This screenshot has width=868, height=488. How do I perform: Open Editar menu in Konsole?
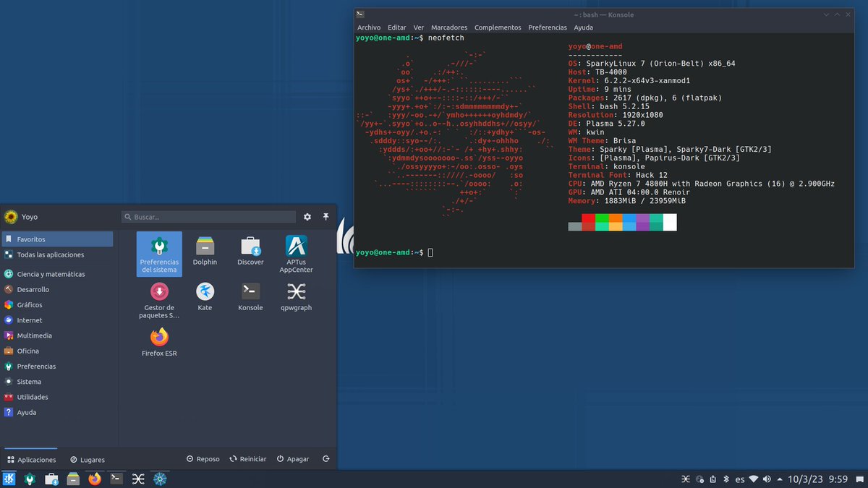click(x=397, y=27)
